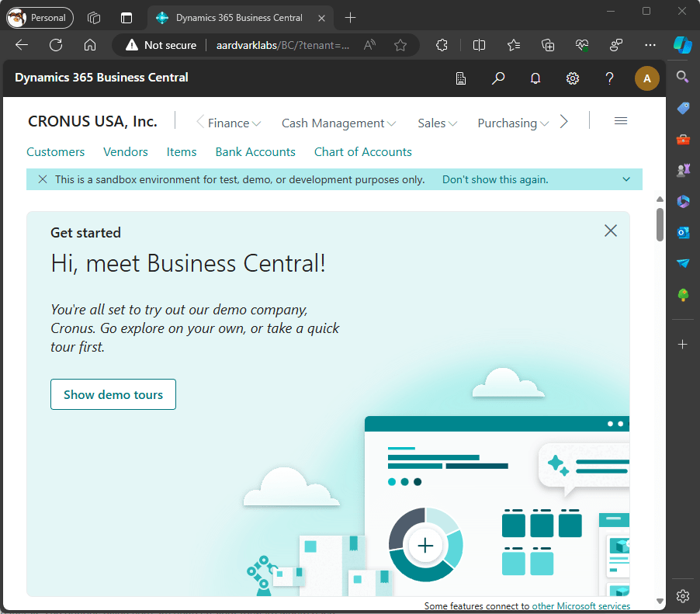Click the Copilot icon in Edge sidebar
The width and height of the screenshot is (700, 614).
click(682, 45)
